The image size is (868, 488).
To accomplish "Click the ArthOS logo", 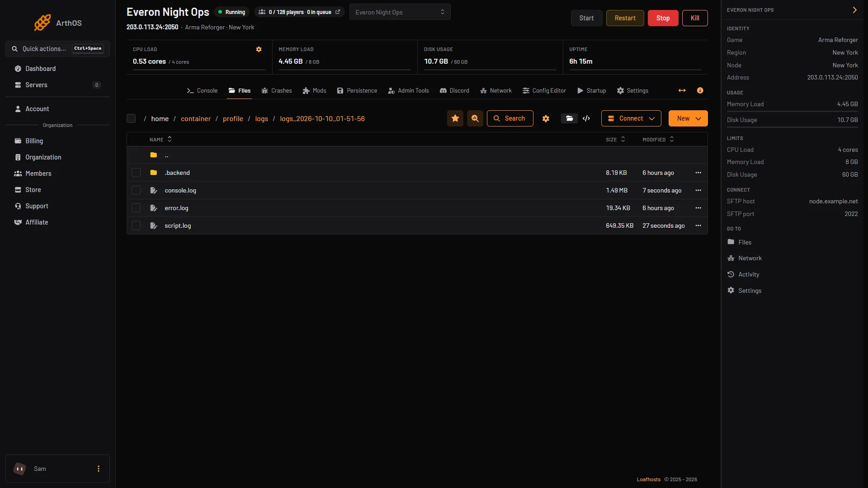I will pos(58,23).
